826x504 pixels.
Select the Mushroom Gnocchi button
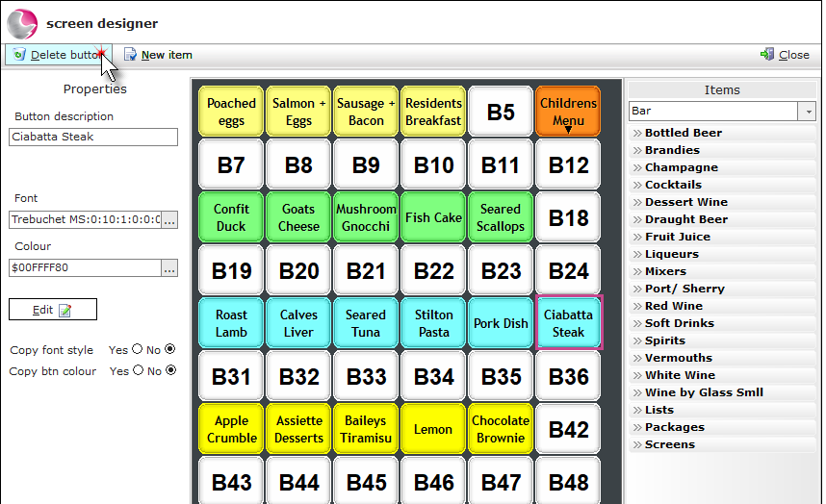point(366,217)
